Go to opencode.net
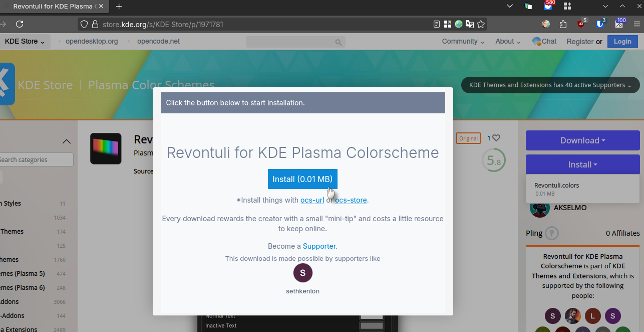 coord(158,42)
